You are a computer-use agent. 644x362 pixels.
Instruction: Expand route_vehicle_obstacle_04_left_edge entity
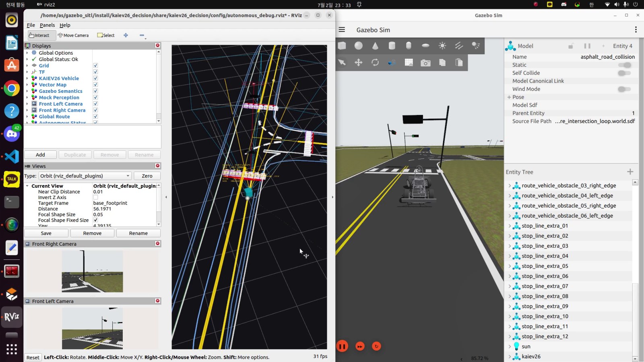(510, 196)
